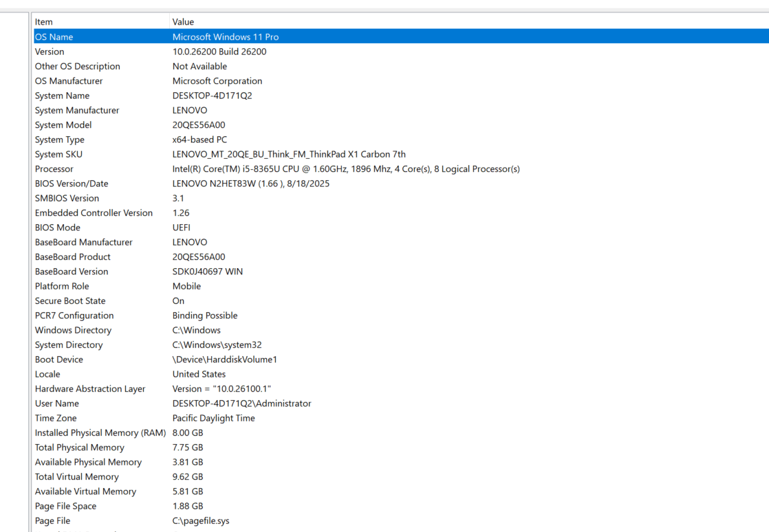Select the Embedded Controller Version row
The image size is (769, 532).
[401, 213]
